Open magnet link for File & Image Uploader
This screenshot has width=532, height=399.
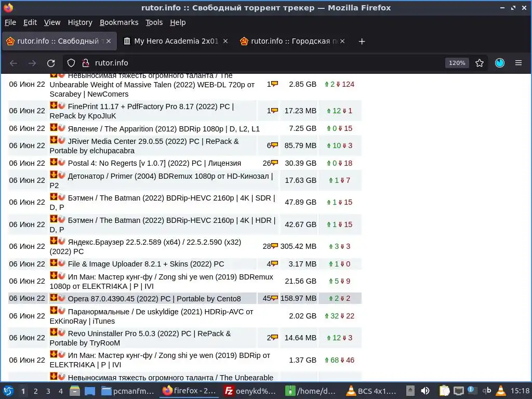click(x=61, y=263)
